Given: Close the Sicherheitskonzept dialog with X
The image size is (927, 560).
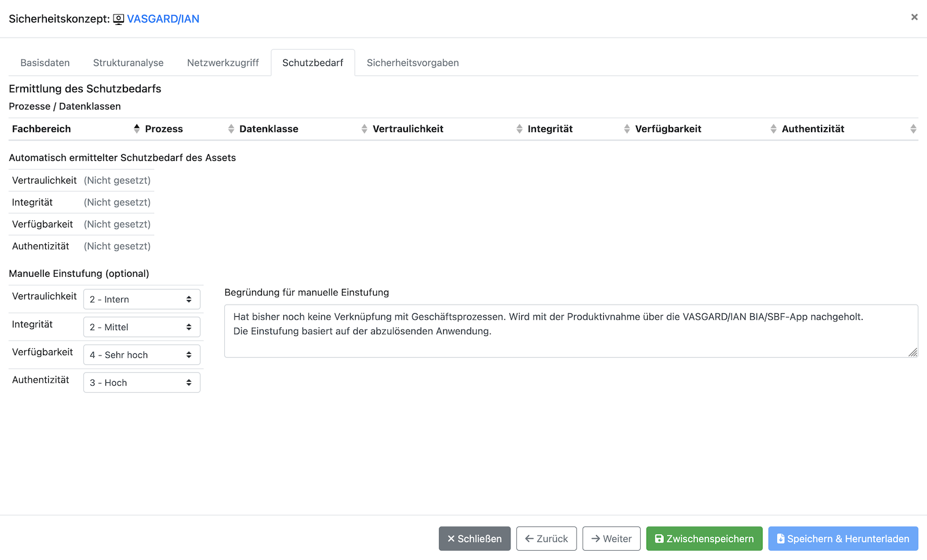Looking at the screenshot, I should click(914, 17).
